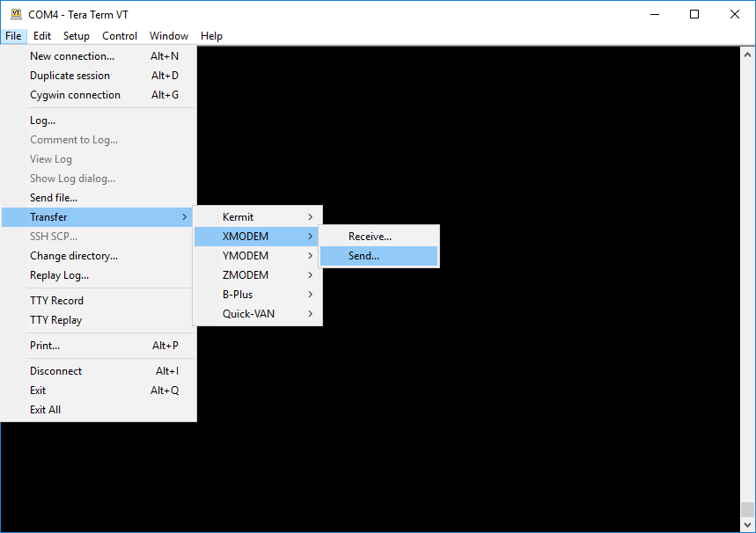The width and height of the screenshot is (756, 533).
Task: Choose New connection... from File menu
Action: [x=99, y=56]
